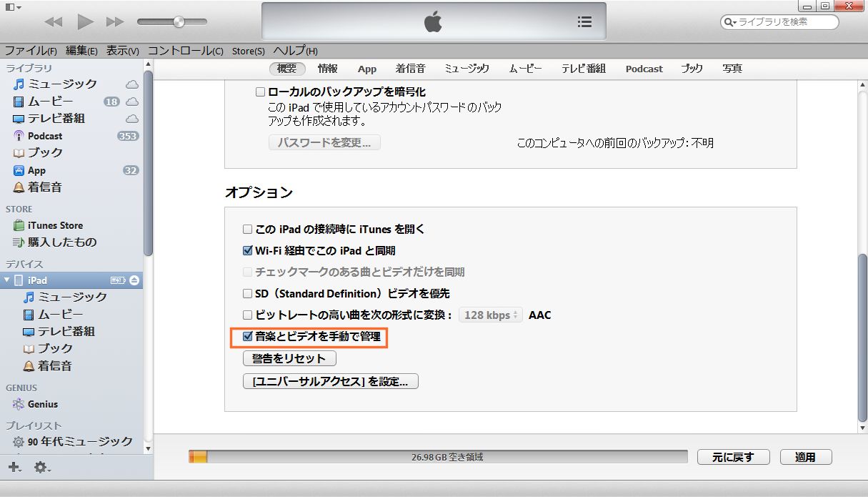Open the ファイル menu
The width and height of the screenshot is (868, 497).
point(30,51)
